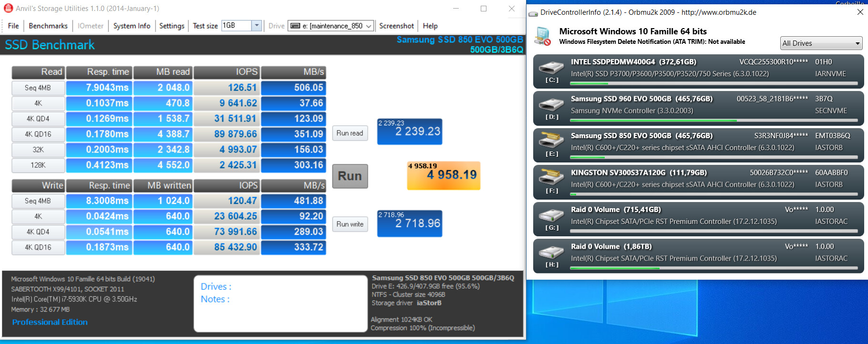
Task: Click the IARNVME driver label
Action: (830, 74)
